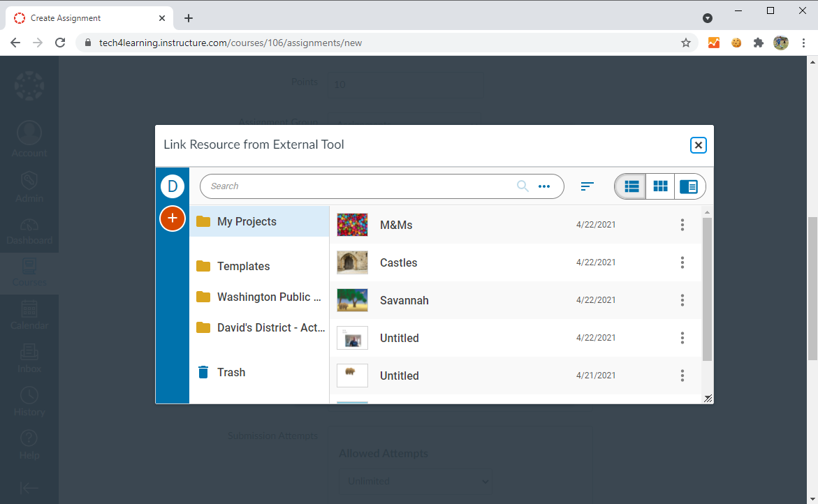Open a new browser tab
Image resolution: width=818 pixels, height=504 pixels.
(x=189, y=18)
